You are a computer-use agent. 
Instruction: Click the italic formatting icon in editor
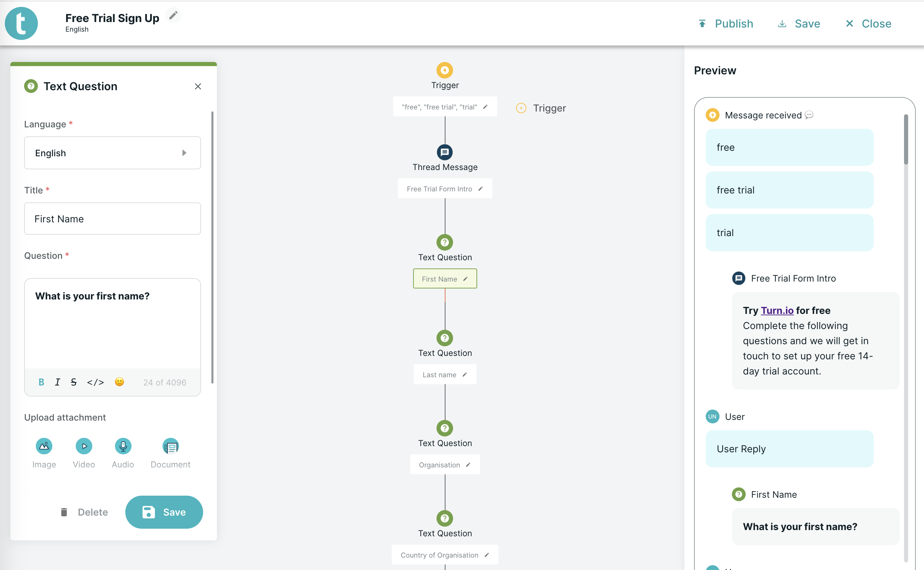[x=58, y=383]
